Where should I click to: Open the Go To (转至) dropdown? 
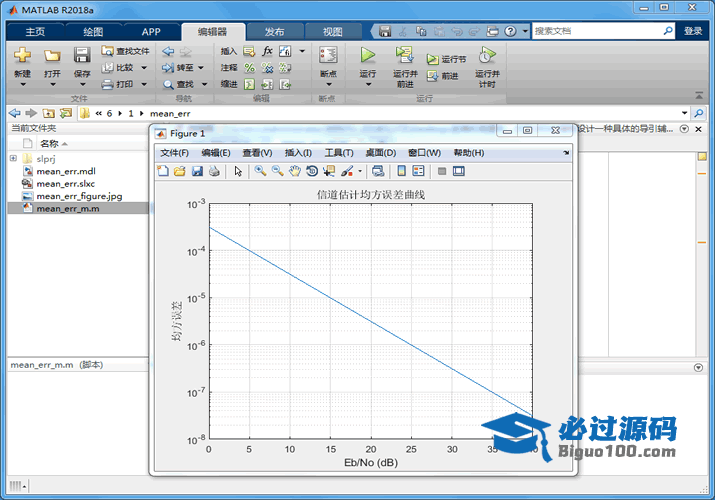tap(201, 68)
